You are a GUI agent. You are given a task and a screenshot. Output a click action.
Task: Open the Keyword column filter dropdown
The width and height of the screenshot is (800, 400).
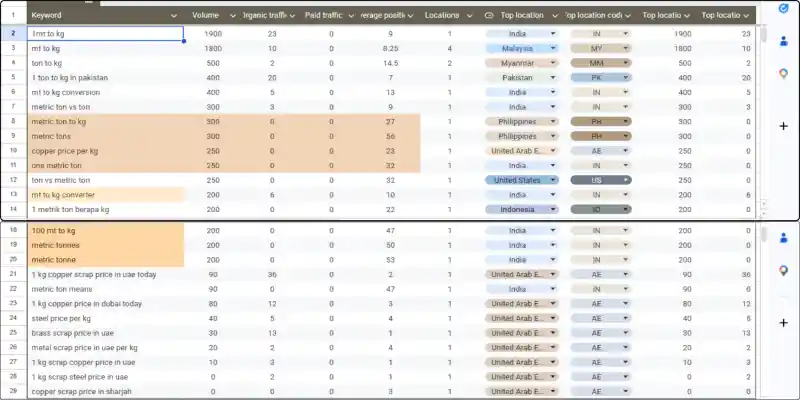[x=174, y=16]
